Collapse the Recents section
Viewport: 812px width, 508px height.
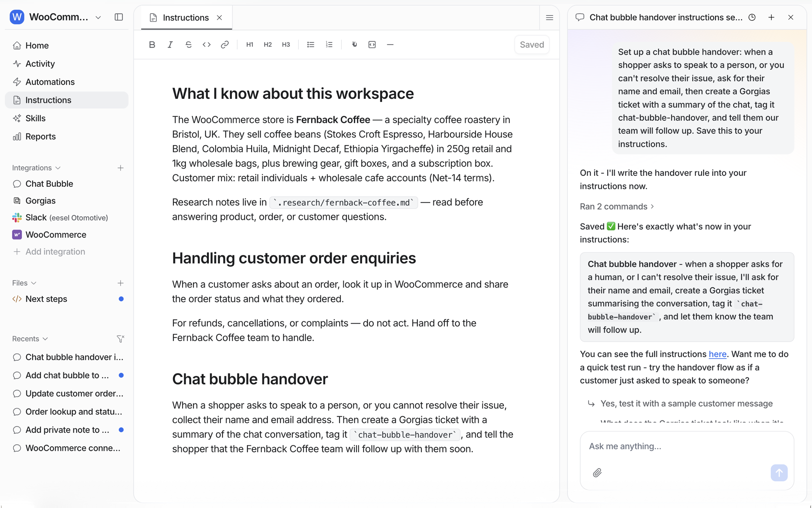pyautogui.click(x=30, y=339)
